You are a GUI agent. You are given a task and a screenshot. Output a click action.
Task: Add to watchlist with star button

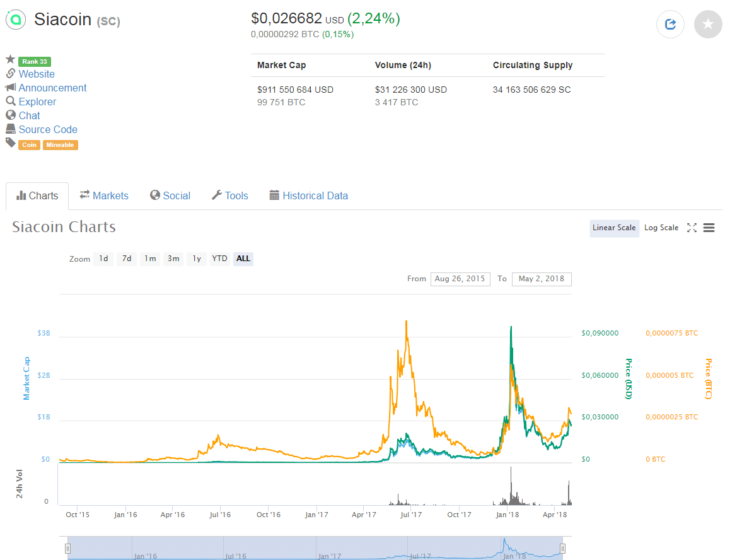[x=708, y=24]
